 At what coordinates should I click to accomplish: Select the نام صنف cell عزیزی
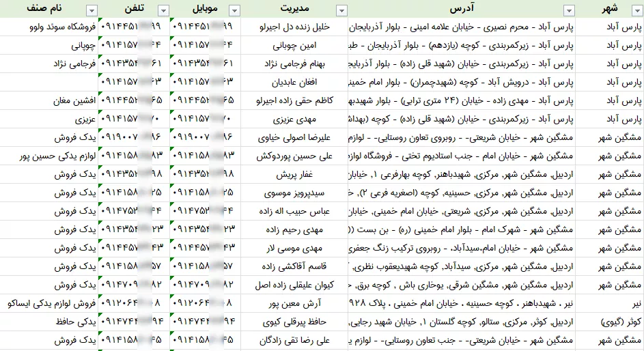click(49, 119)
